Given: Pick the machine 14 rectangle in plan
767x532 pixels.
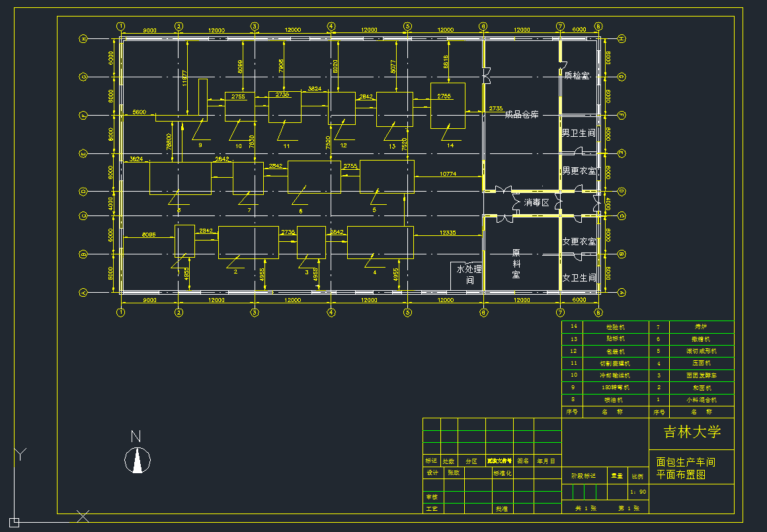Looking at the screenshot, I should [x=448, y=106].
